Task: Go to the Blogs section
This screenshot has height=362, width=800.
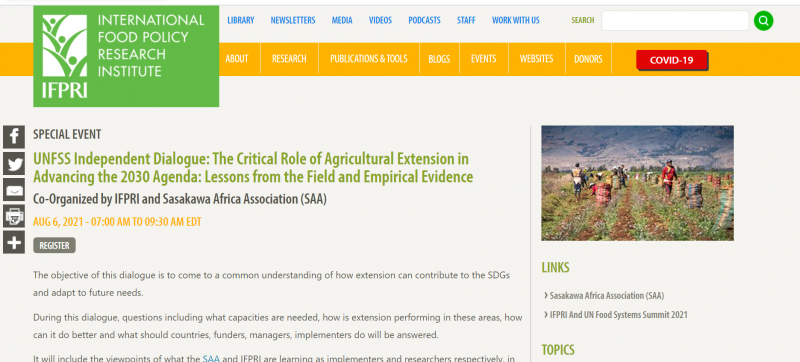Action: (439, 59)
